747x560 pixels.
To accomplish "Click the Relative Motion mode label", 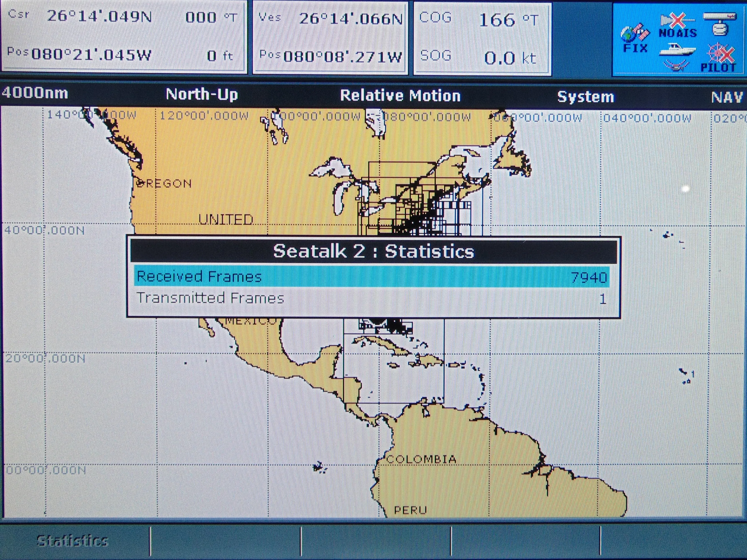I will click(x=400, y=96).
